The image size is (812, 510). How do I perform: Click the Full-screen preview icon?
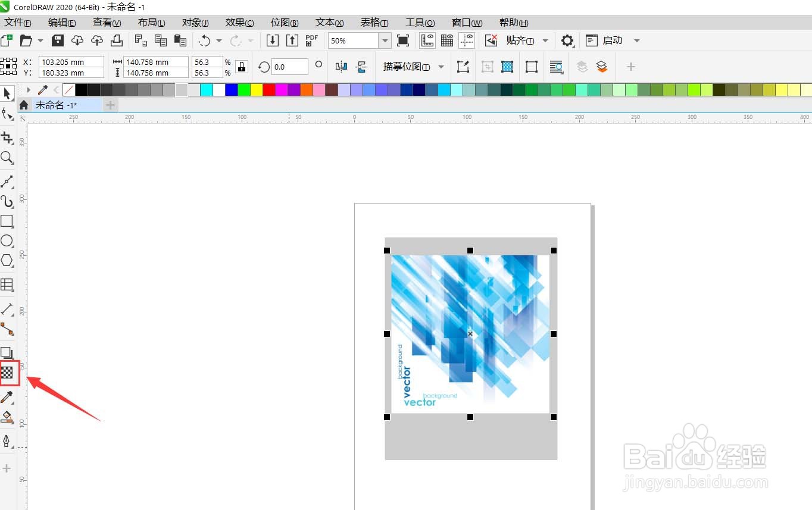403,40
